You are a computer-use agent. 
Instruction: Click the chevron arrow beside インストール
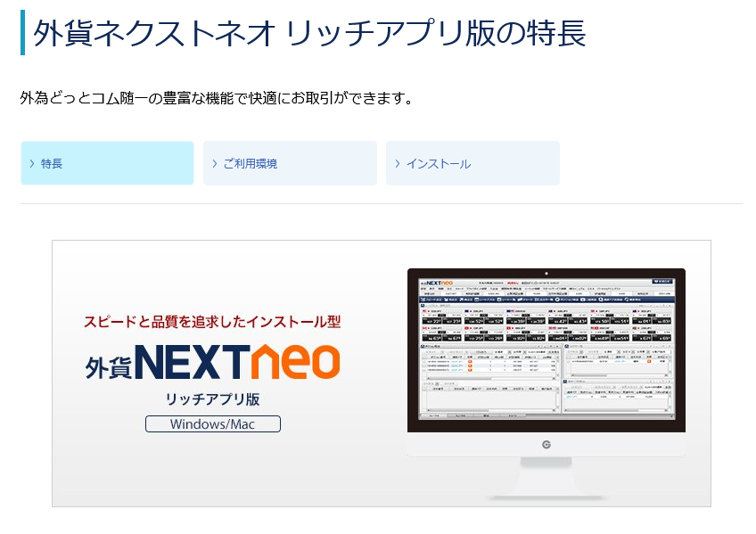pyautogui.click(x=398, y=163)
